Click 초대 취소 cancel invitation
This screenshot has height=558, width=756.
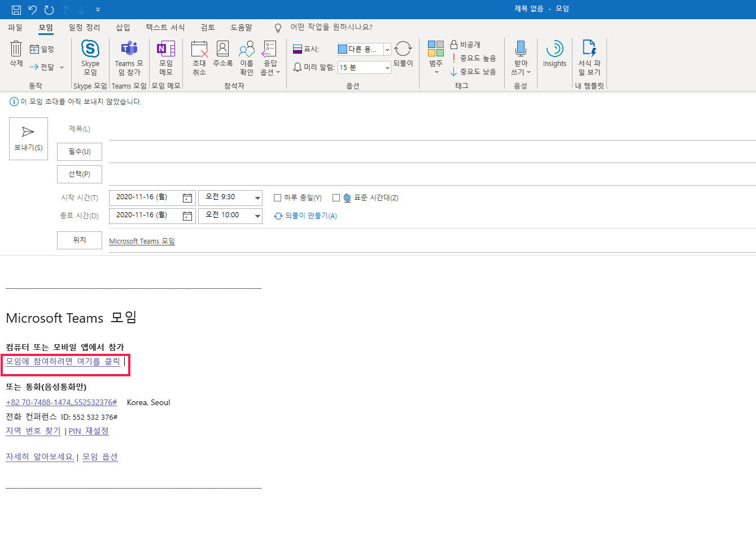click(x=199, y=58)
